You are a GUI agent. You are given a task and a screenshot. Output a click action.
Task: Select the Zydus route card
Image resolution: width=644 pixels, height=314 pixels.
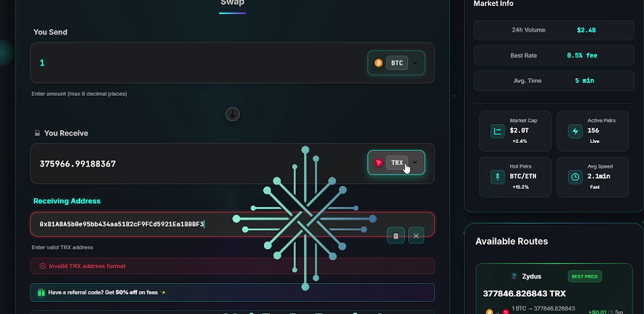point(554,288)
